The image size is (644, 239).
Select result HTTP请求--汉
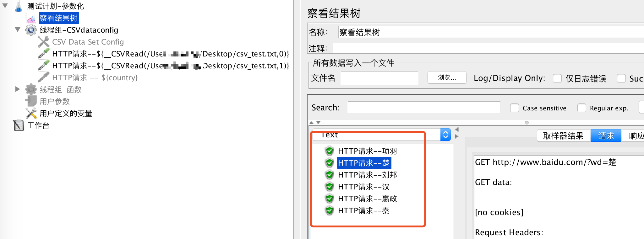[364, 187]
